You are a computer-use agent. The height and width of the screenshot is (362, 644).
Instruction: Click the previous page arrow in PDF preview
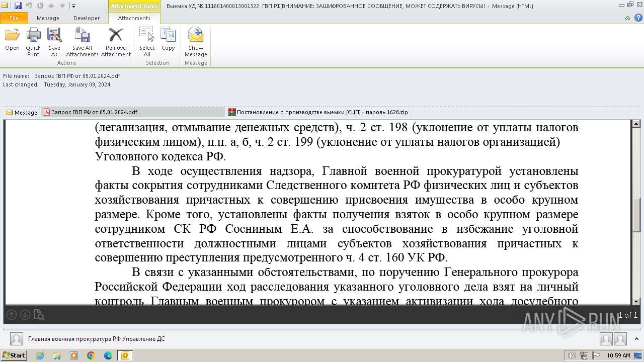[12, 315]
